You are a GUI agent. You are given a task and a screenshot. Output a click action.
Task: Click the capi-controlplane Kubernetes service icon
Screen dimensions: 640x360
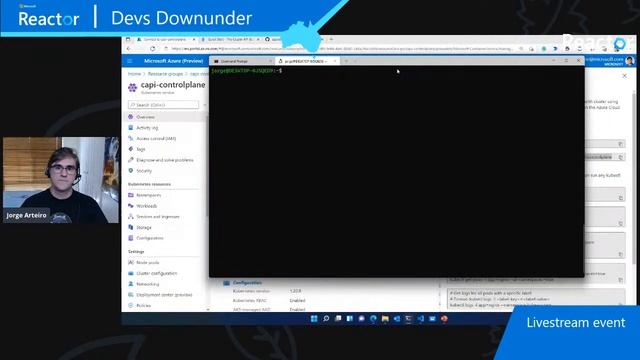click(x=132, y=87)
